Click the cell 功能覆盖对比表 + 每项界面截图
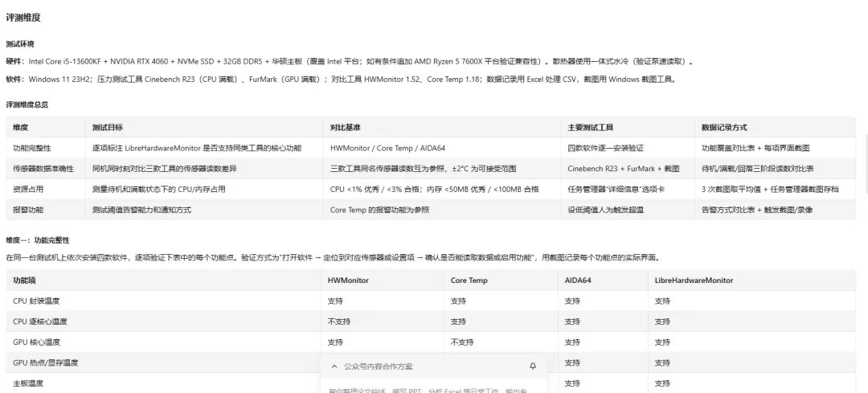The image size is (868, 393). (x=755, y=148)
